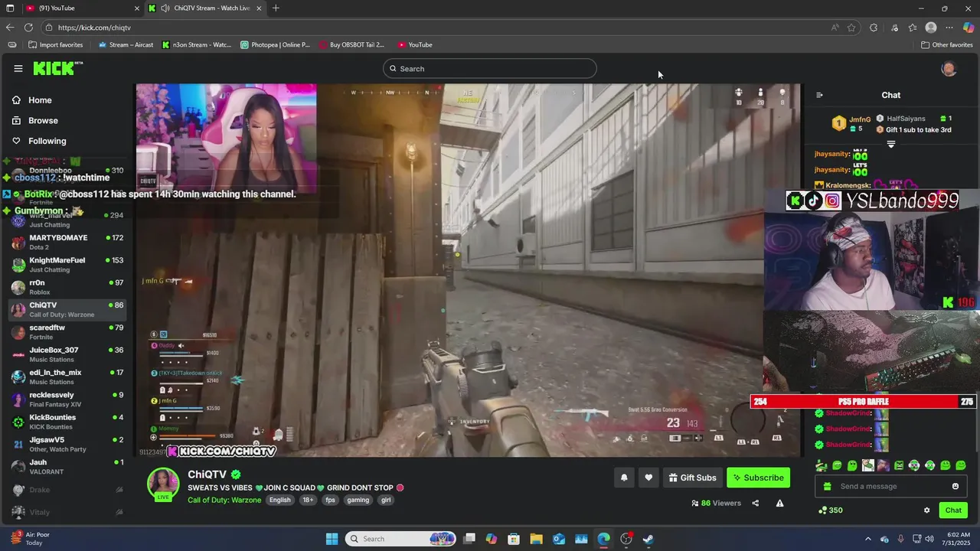Open recklessvely Final Fantasy XIV channel
This screenshot has height=551, width=980.
pos(67,399)
